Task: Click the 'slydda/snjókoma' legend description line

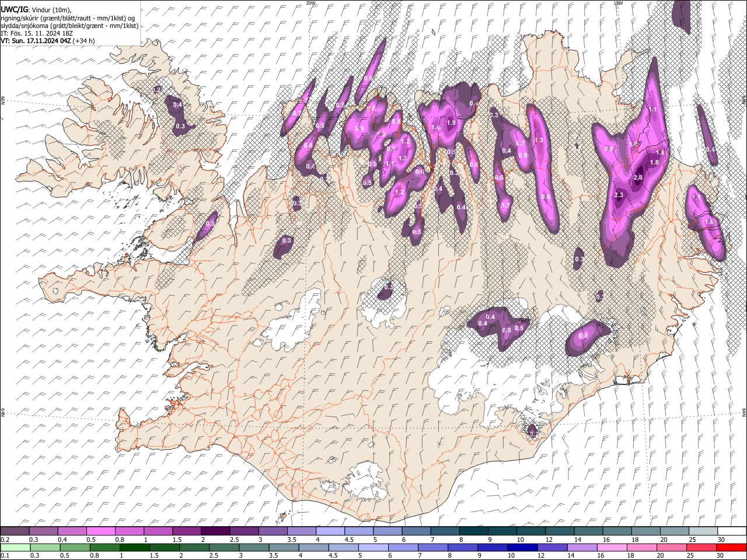Action: click(69, 26)
